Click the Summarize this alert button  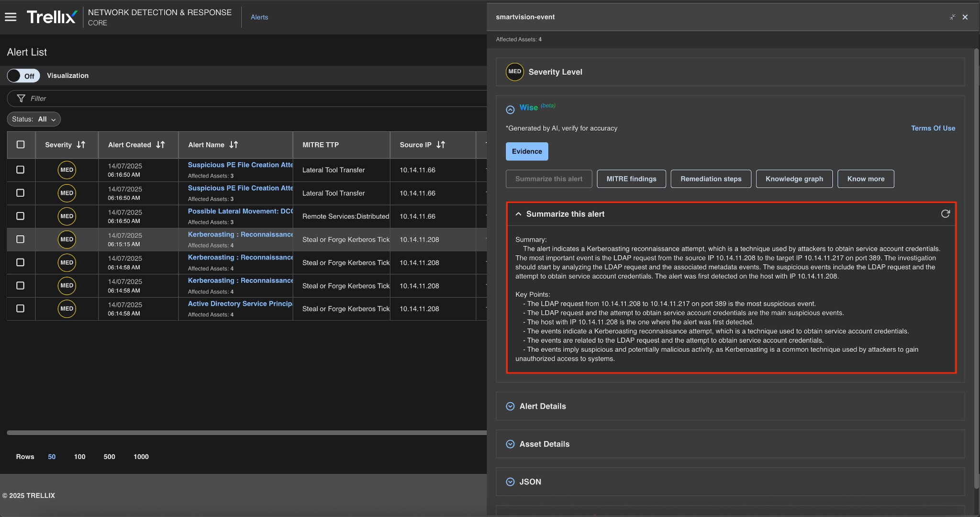tap(549, 179)
